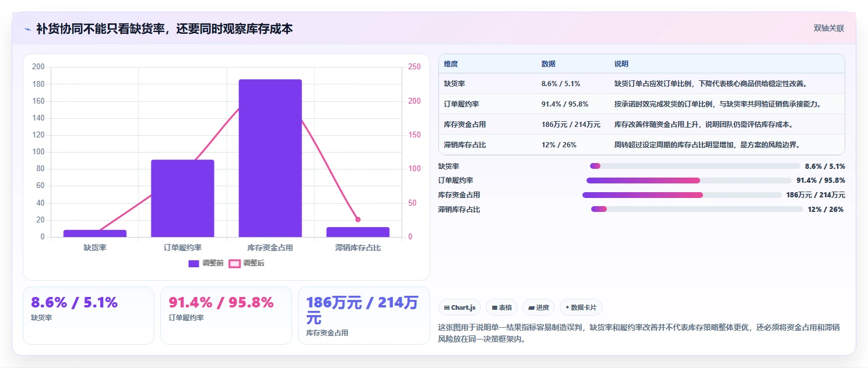Click x-axis label 订单履约率
This screenshot has height=368, width=868.
coord(182,248)
